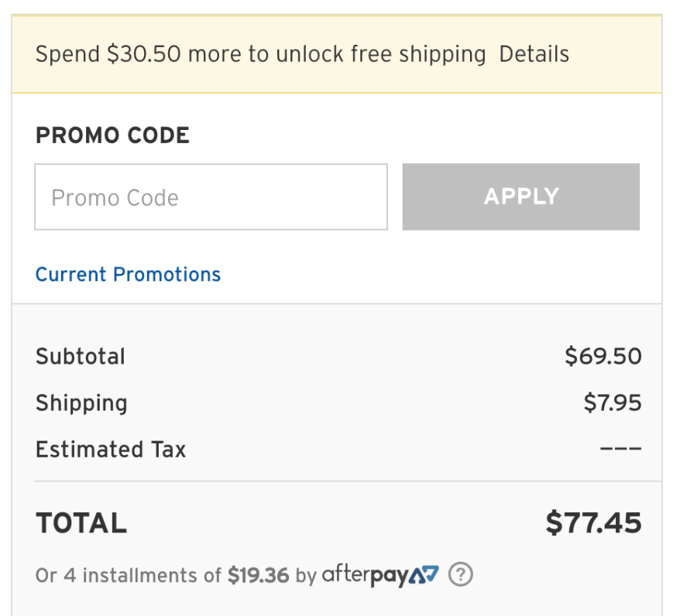This screenshot has width=680, height=616.
Task: Focus the Promo Code input field
Action: click(211, 197)
